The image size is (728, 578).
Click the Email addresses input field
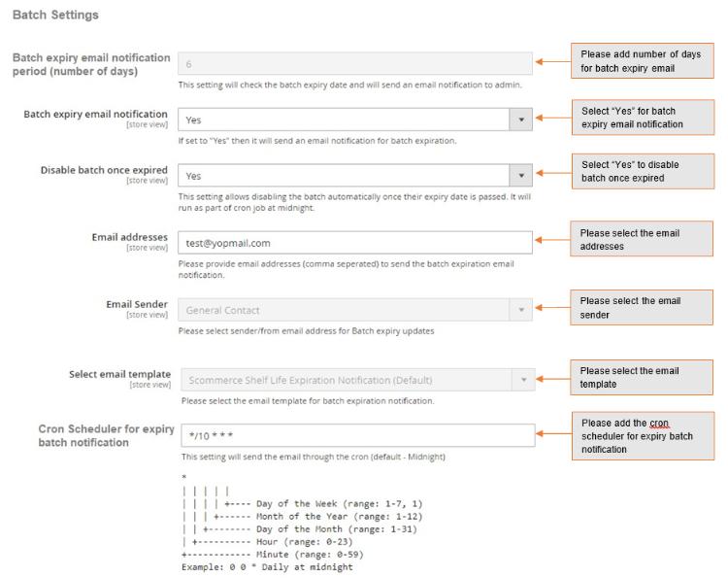tap(354, 243)
